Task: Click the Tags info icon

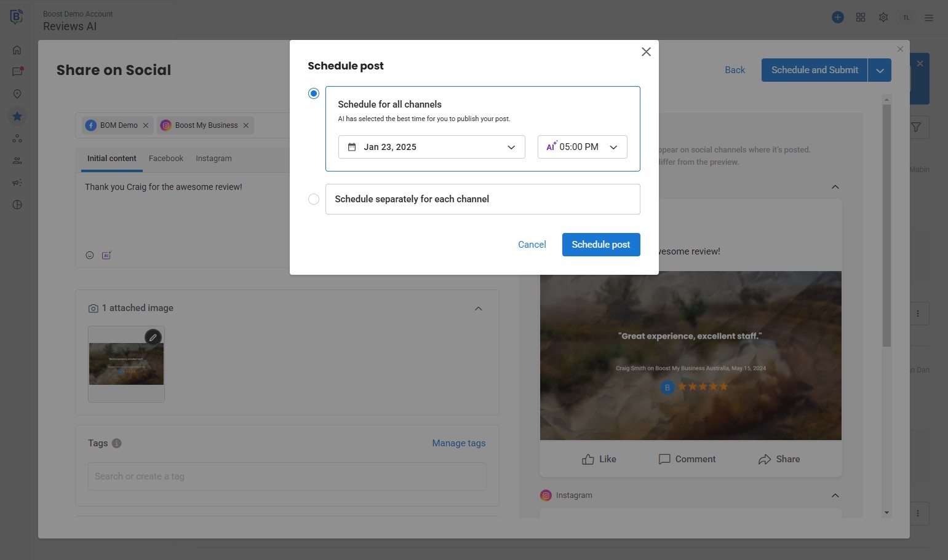Action: click(117, 443)
